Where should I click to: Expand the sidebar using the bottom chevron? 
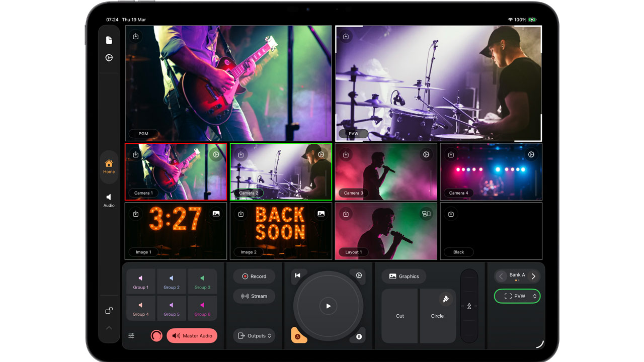(109, 328)
